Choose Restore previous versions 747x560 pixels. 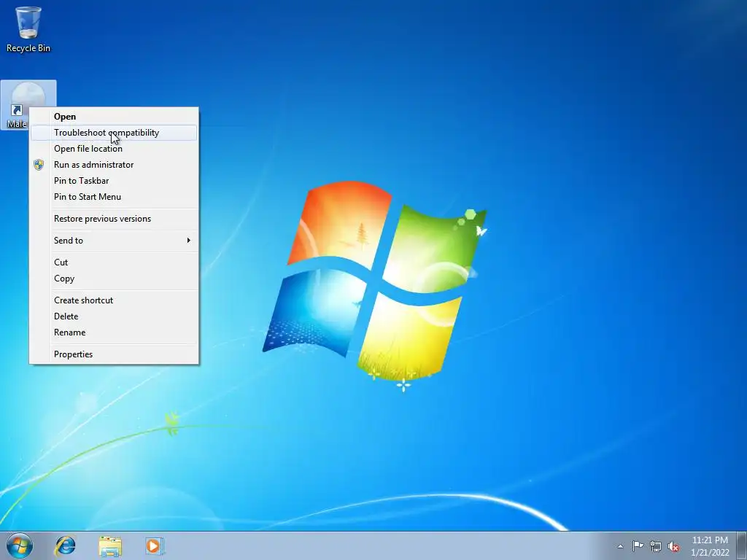point(113,219)
